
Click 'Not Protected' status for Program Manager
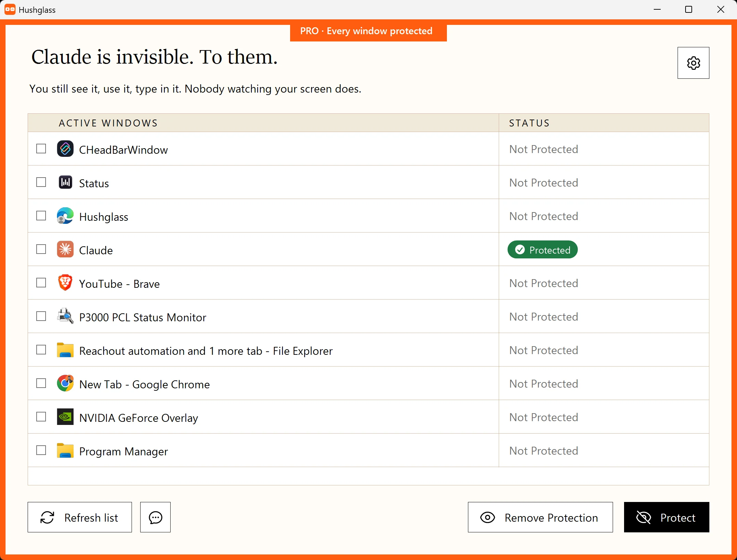[544, 451]
